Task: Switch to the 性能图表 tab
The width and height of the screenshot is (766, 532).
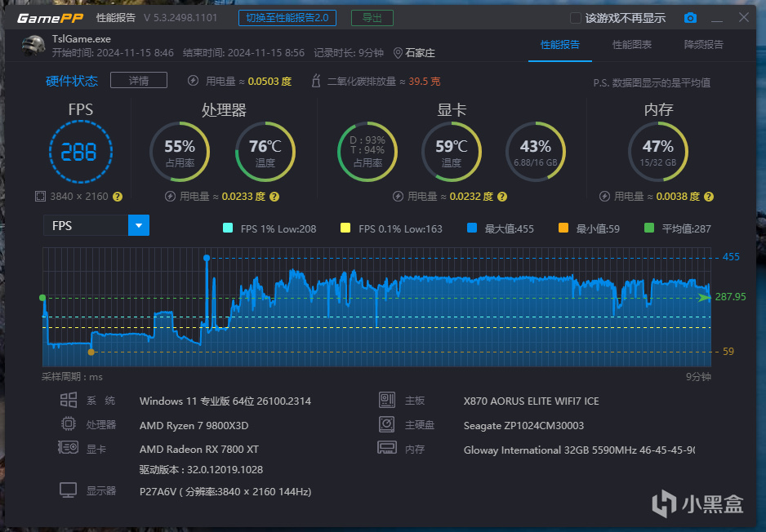Action: tap(631, 45)
